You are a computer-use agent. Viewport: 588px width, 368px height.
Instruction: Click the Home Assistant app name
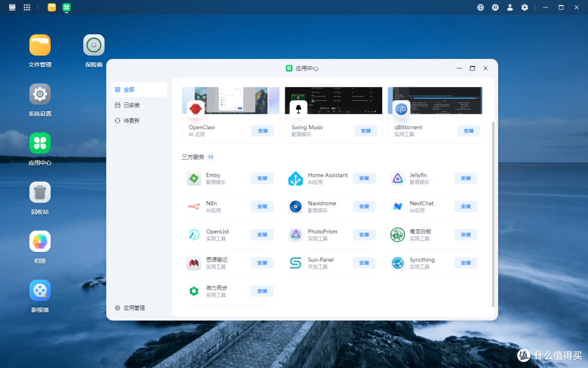coord(328,175)
